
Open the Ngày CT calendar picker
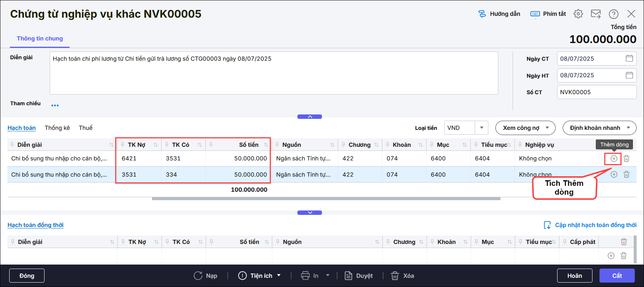pyautogui.click(x=629, y=59)
